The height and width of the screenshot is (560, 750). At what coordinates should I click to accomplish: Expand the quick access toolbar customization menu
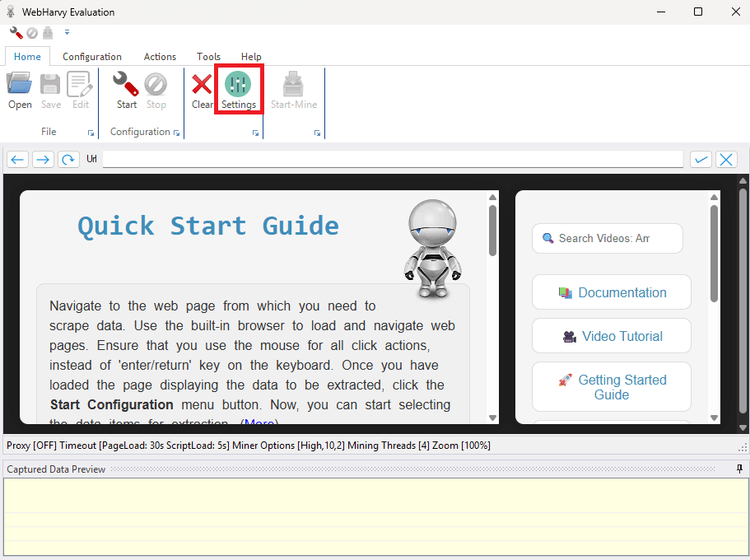click(x=67, y=33)
